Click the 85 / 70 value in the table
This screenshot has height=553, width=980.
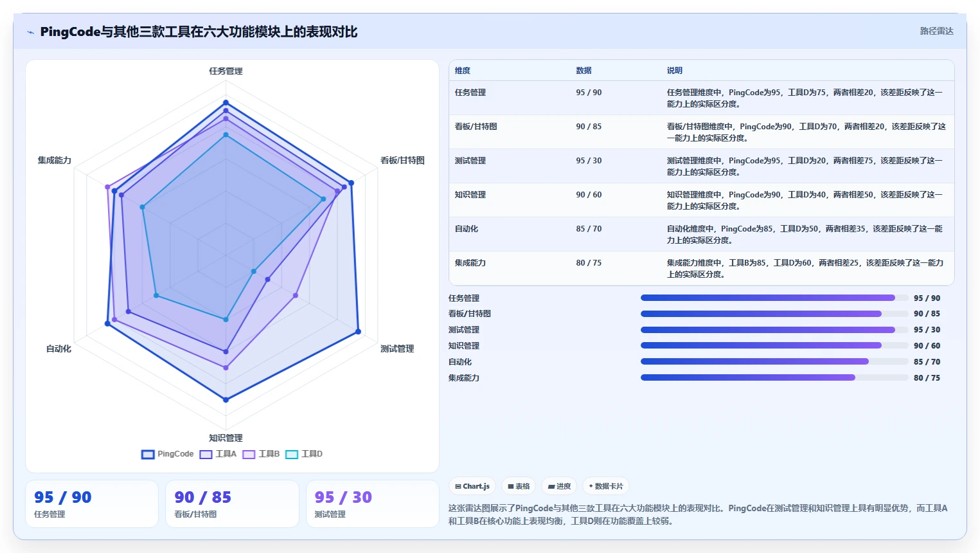[x=589, y=229]
